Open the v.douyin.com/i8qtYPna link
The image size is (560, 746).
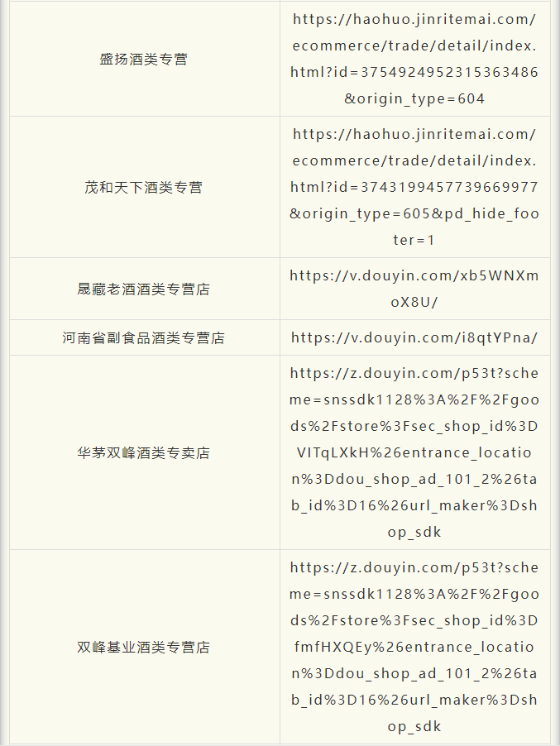pos(414,337)
